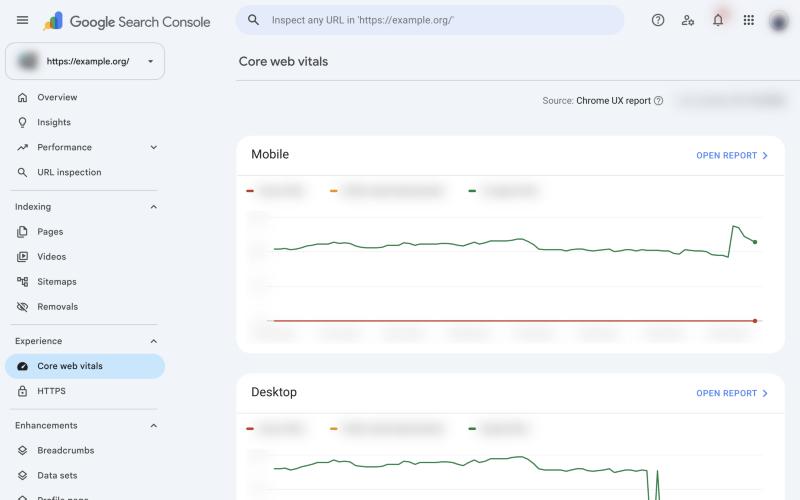Open the Videos indexing report
The width and height of the screenshot is (800, 500).
click(x=85, y=257)
